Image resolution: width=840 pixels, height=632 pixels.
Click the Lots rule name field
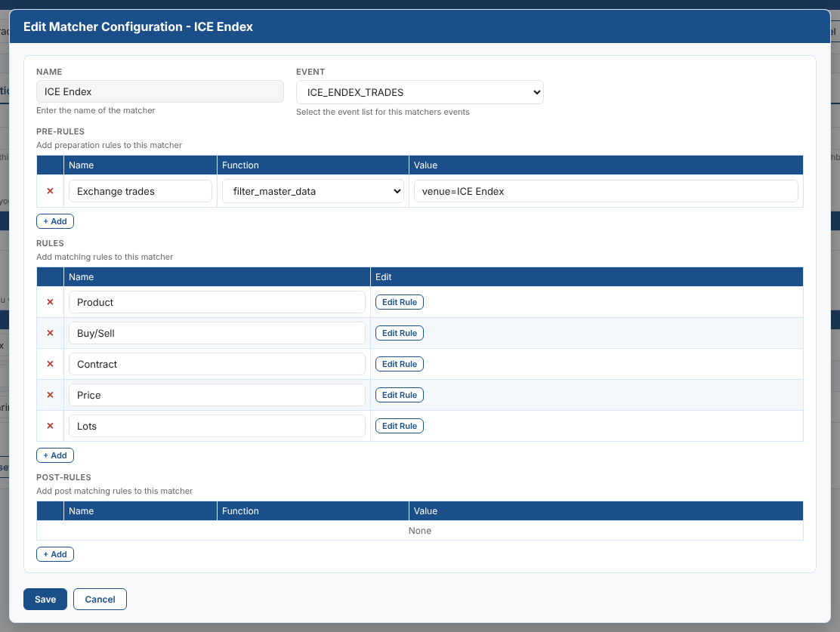tap(217, 427)
